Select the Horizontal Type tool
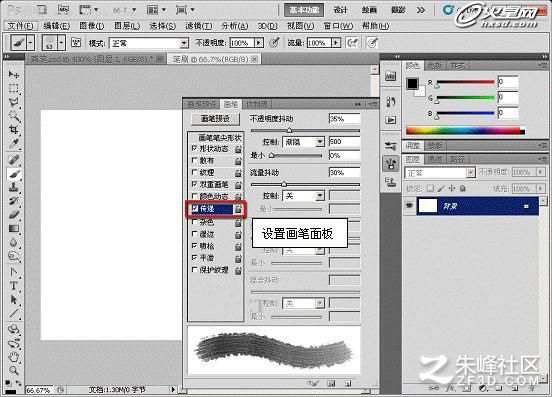552x397 pixels. click(x=13, y=286)
